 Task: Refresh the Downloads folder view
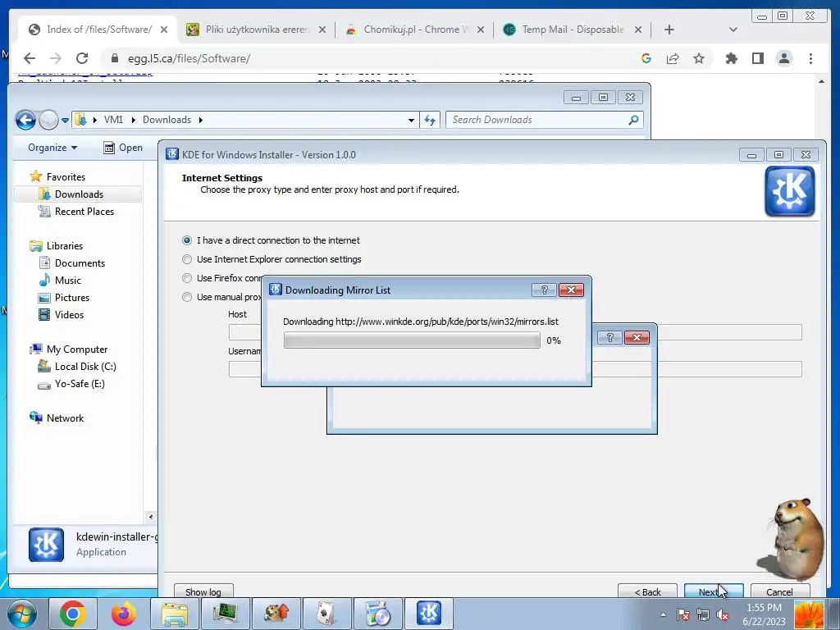tap(430, 120)
